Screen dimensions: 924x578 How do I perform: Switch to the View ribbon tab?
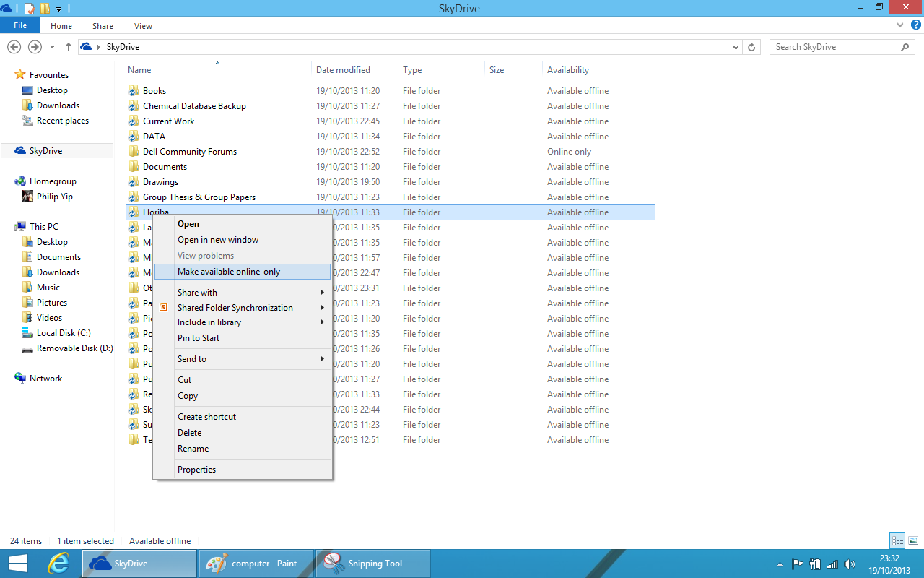143,26
